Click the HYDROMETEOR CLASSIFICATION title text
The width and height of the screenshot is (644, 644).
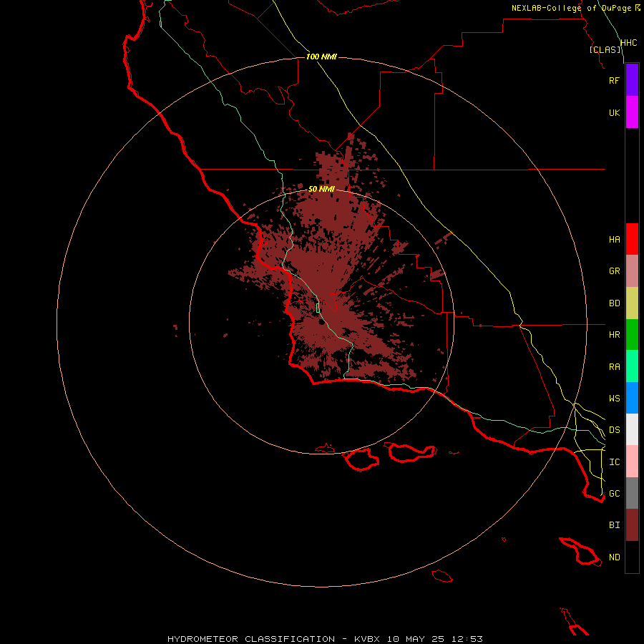pos(251,639)
